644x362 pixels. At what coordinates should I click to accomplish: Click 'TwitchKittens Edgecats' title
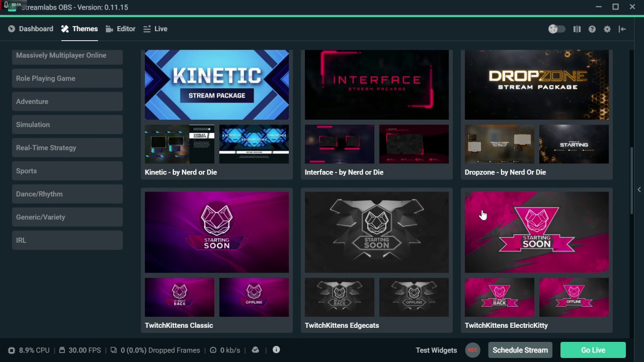pyautogui.click(x=342, y=325)
